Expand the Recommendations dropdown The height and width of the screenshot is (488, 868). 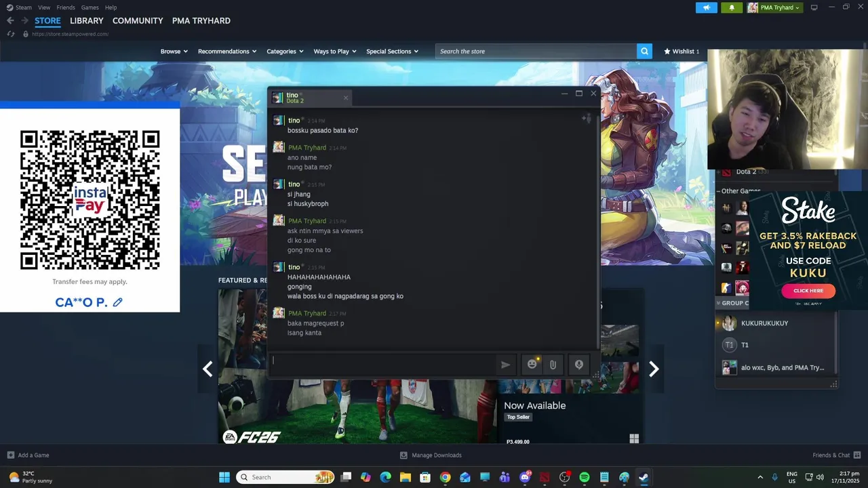tap(227, 51)
